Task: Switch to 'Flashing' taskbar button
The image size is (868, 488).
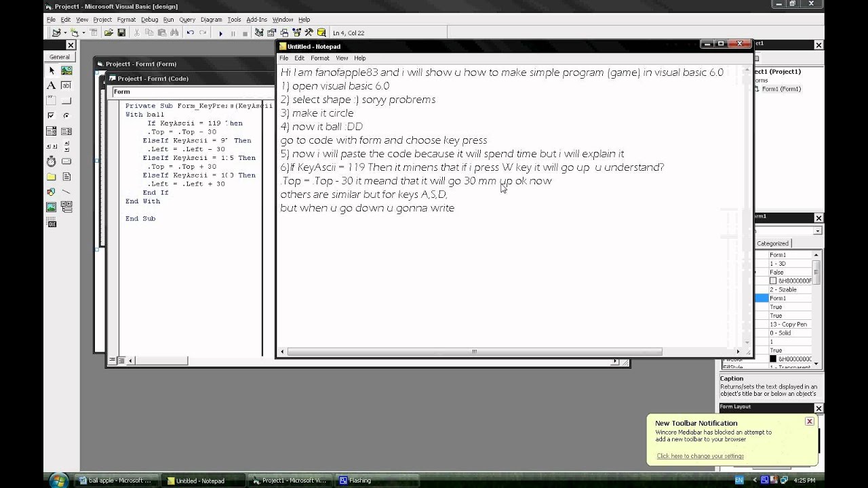Action: click(x=377, y=481)
